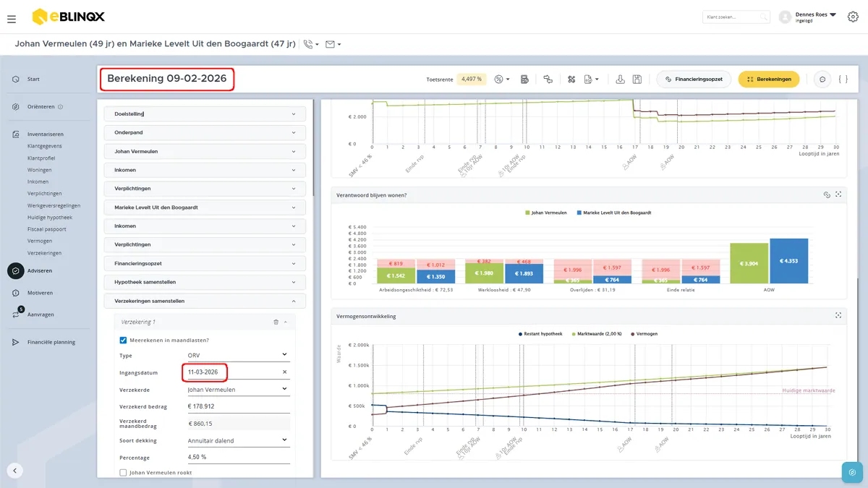Click the curly braces icon
The height and width of the screenshot is (488, 868).
tap(843, 79)
